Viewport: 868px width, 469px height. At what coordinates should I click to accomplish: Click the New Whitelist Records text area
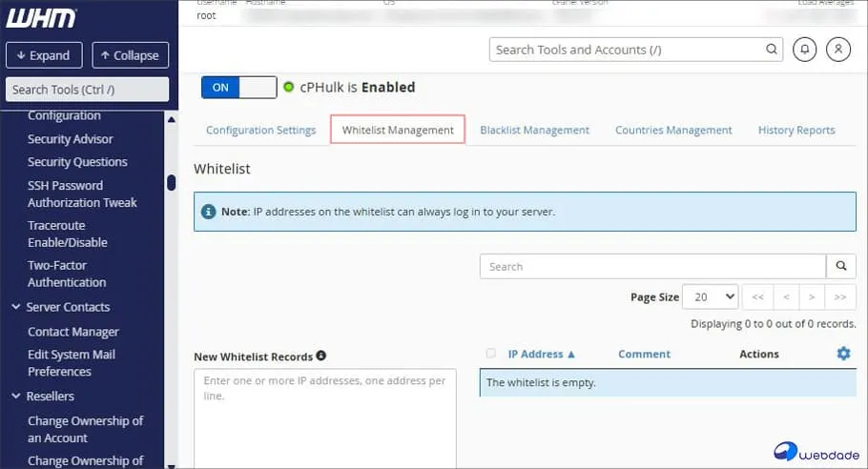[324, 418]
